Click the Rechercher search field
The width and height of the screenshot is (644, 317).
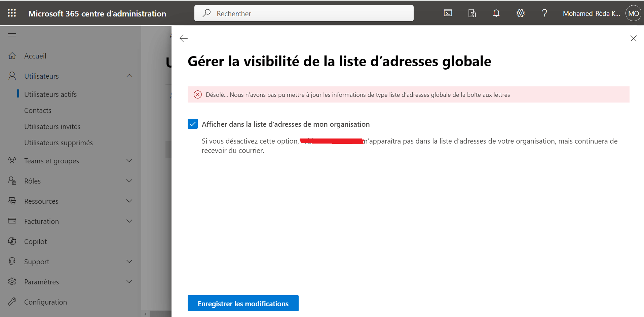click(304, 13)
